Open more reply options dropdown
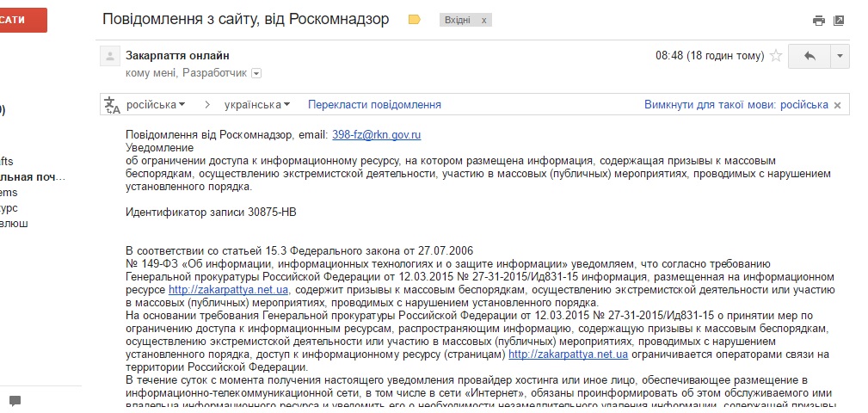 [840, 56]
